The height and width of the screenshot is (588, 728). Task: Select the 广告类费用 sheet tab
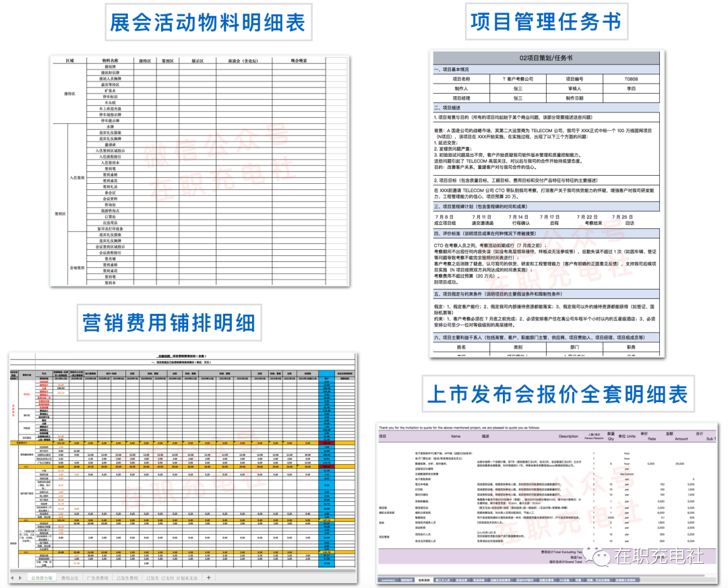pos(99,578)
